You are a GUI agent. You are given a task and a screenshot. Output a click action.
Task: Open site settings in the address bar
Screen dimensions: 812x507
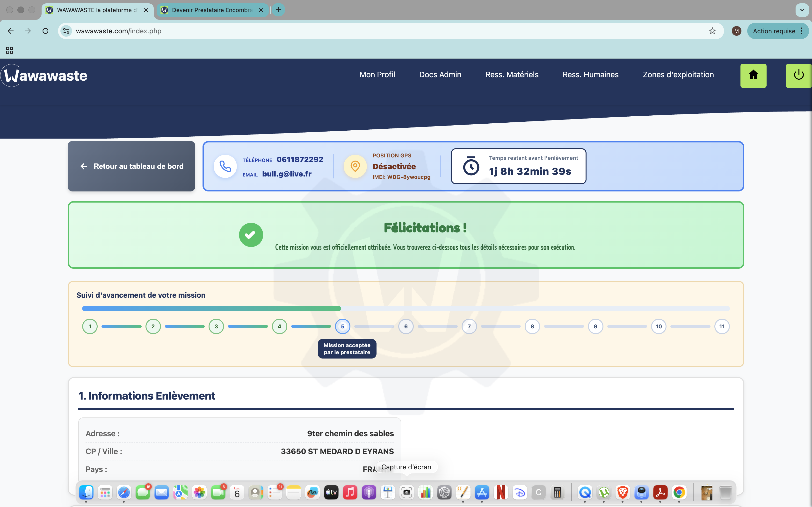coord(66,31)
